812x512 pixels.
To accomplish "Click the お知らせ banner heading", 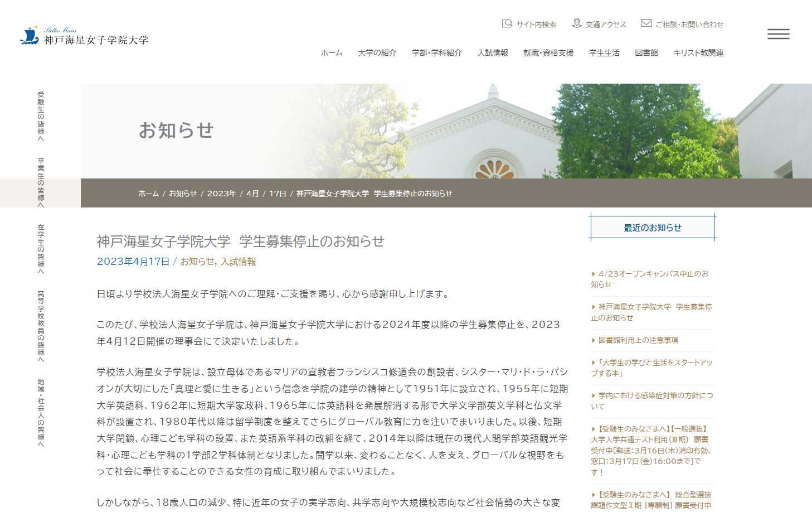I will coord(176,131).
